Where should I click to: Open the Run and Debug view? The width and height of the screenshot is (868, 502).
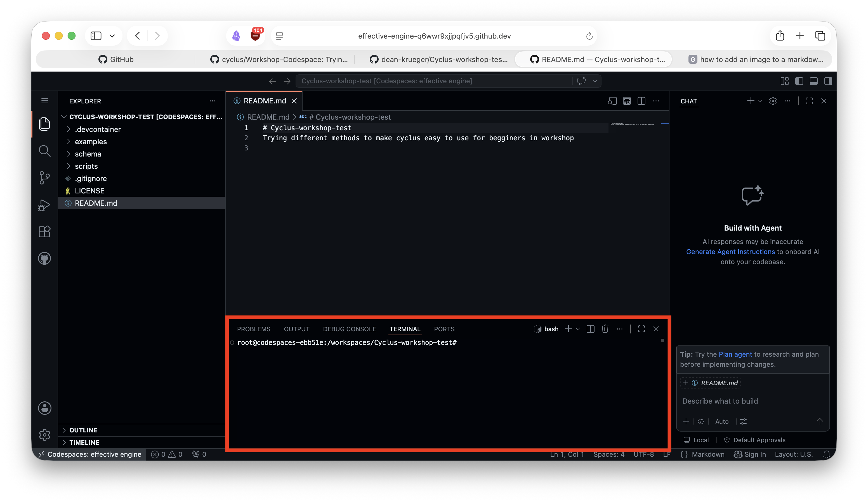[44, 205]
